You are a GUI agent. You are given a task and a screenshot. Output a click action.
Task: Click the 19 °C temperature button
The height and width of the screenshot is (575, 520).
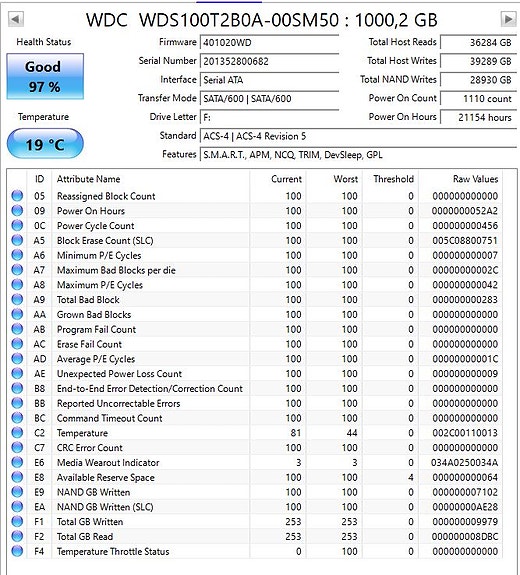pos(45,144)
